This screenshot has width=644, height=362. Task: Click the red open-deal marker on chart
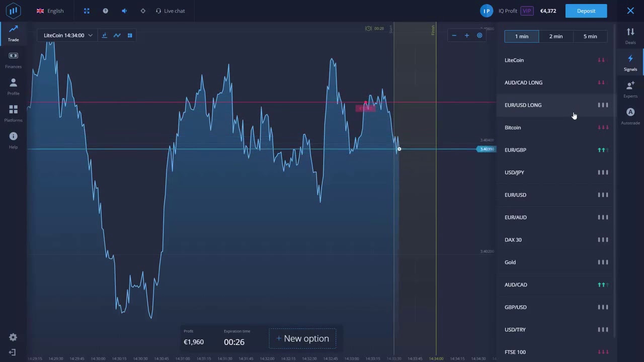click(x=365, y=108)
